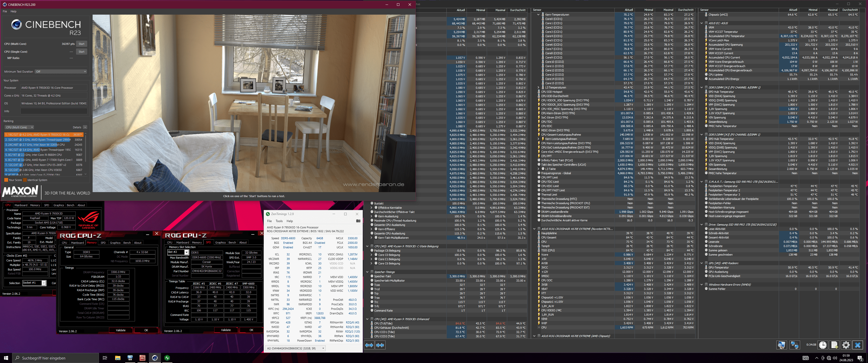Screen dimensions: 868x363
Task: Expand L3 Temperaturen sensor row
Action: [x=538, y=87]
